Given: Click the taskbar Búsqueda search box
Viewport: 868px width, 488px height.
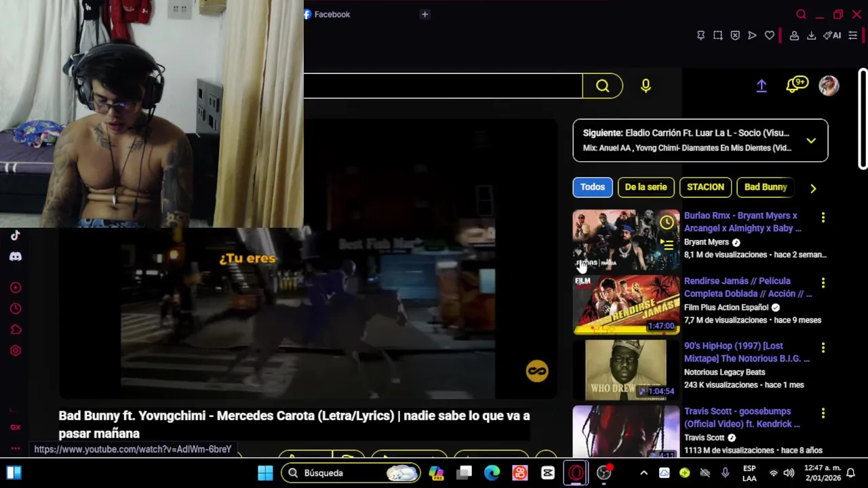Looking at the screenshot, I should click(x=351, y=473).
